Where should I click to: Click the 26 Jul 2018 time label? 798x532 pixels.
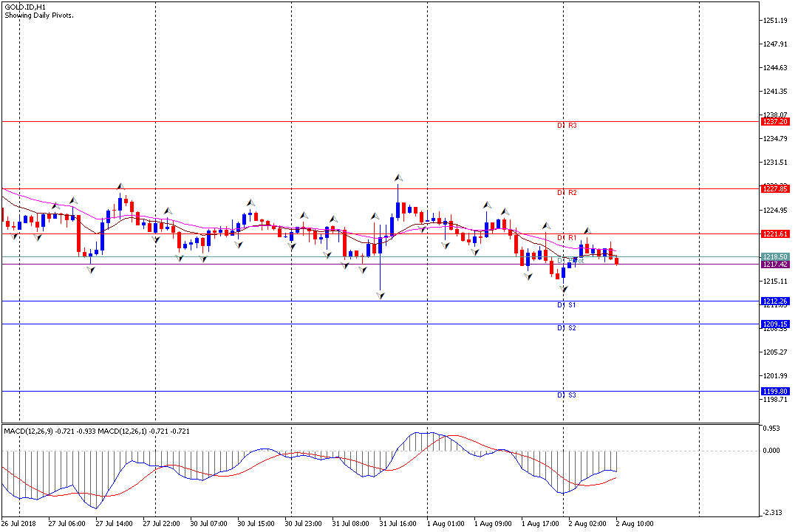pyautogui.click(x=18, y=524)
